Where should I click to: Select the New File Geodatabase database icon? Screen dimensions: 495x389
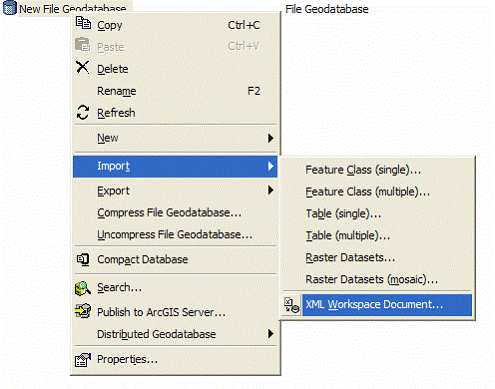coord(10,8)
